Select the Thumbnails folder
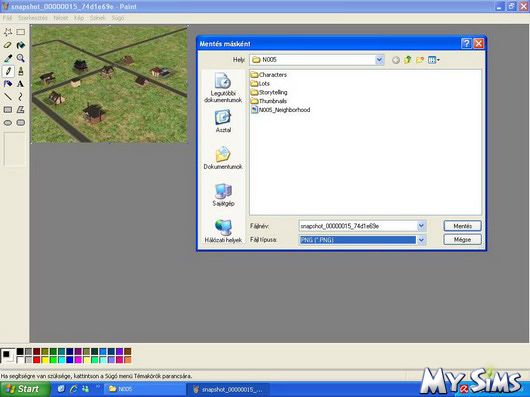The width and height of the screenshot is (530, 397). 269,101
